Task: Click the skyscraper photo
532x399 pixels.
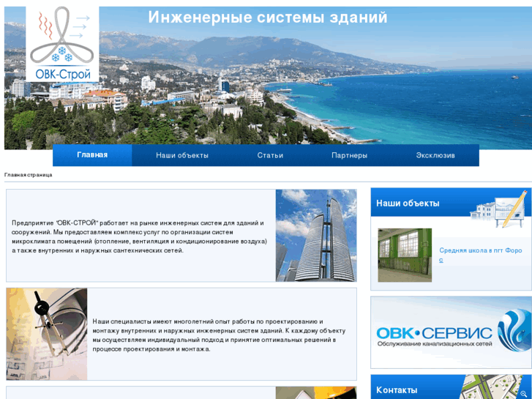Action: [x=316, y=236]
